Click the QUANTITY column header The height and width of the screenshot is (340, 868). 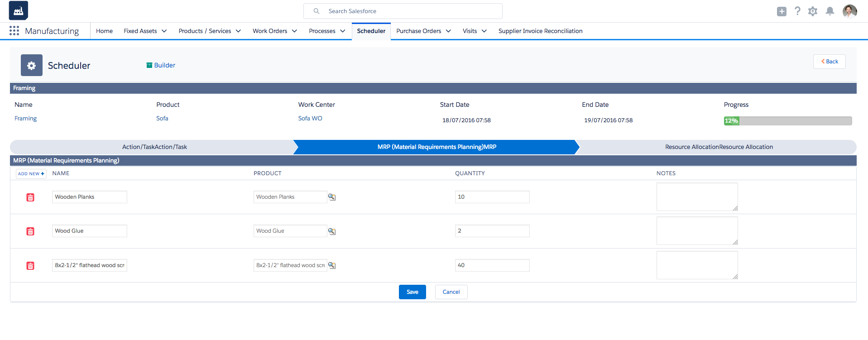(470, 173)
